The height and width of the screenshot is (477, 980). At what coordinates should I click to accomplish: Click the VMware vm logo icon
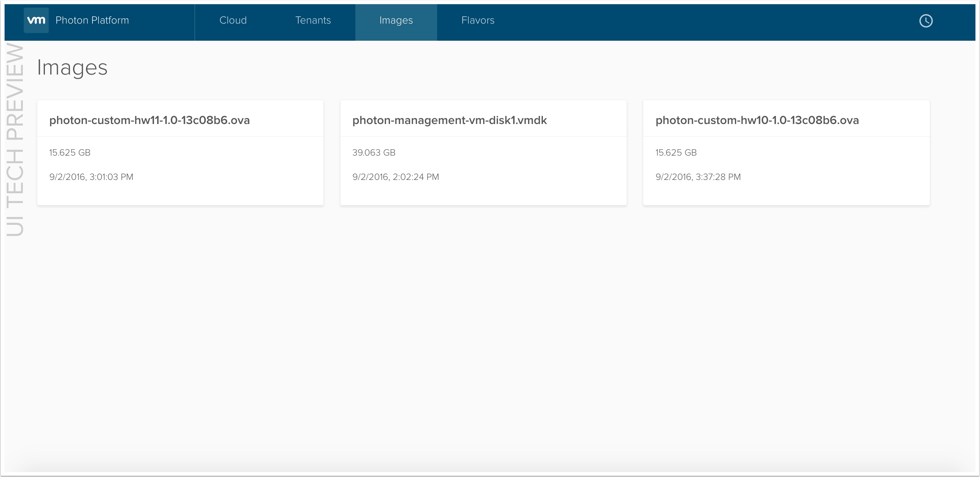pyautogui.click(x=36, y=20)
